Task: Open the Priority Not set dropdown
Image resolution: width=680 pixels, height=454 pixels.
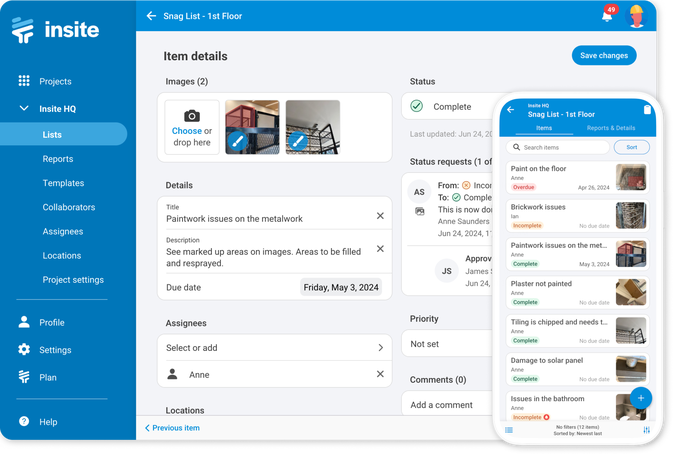Action: pyautogui.click(x=450, y=344)
